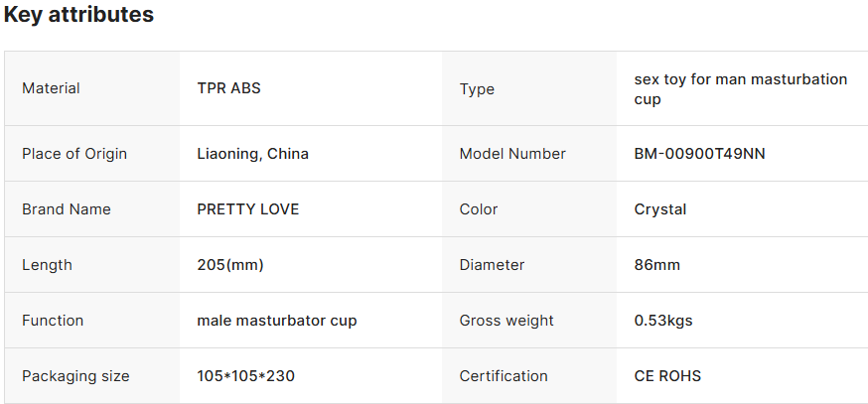Image resolution: width=868 pixels, height=404 pixels.
Task: Select the Model Number label
Action: coord(512,154)
